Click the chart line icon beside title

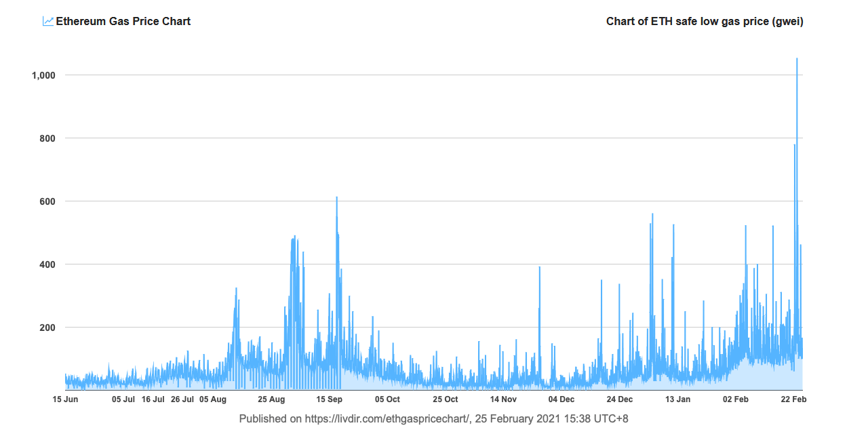point(48,22)
